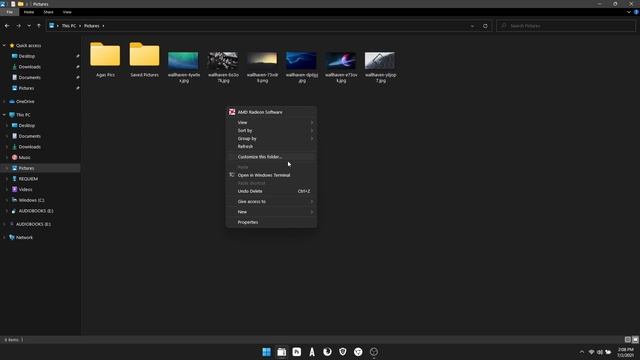Navigate up one folder level arrow

(x=39, y=26)
